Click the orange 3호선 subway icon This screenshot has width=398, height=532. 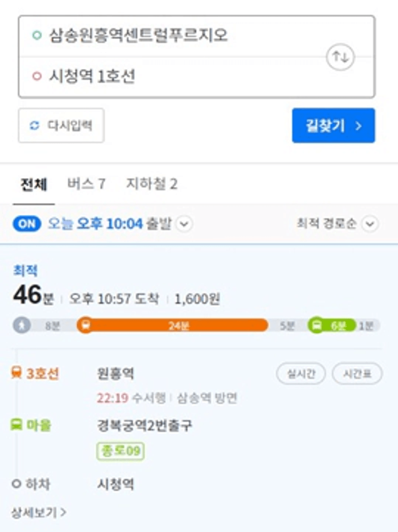coord(16,372)
